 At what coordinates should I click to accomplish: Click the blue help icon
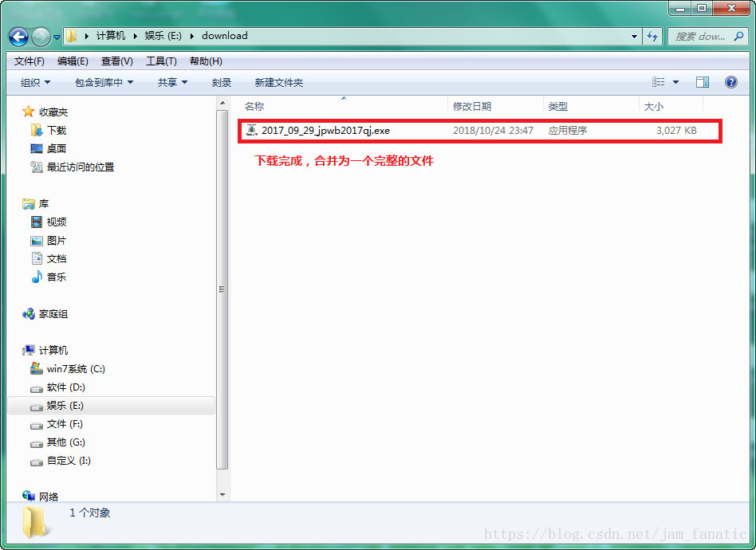[731, 82]
